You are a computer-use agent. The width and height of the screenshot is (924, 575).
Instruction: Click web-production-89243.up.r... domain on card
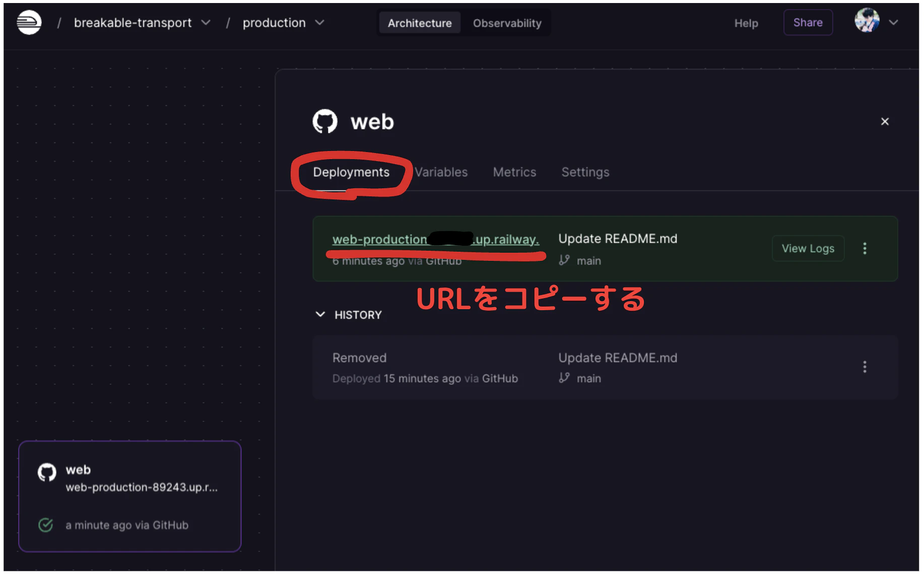(142, 487)
